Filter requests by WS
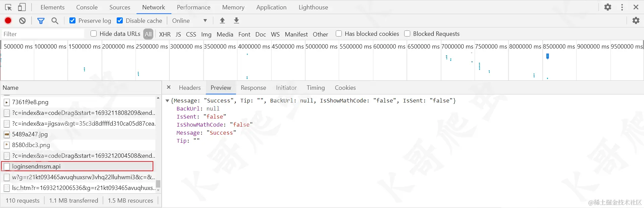 click(275, 34)
